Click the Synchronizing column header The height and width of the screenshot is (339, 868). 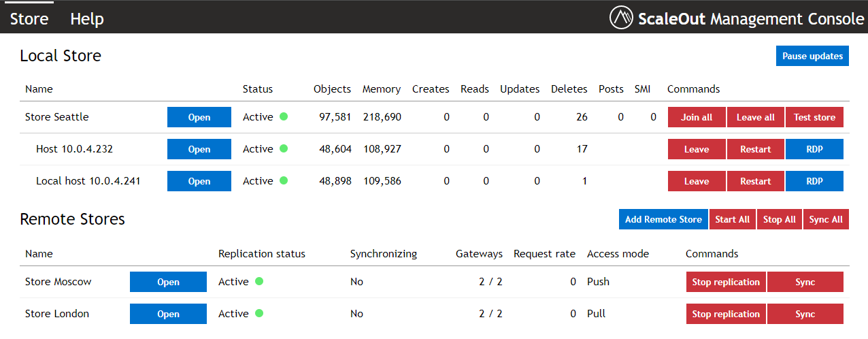click(384, 254)
